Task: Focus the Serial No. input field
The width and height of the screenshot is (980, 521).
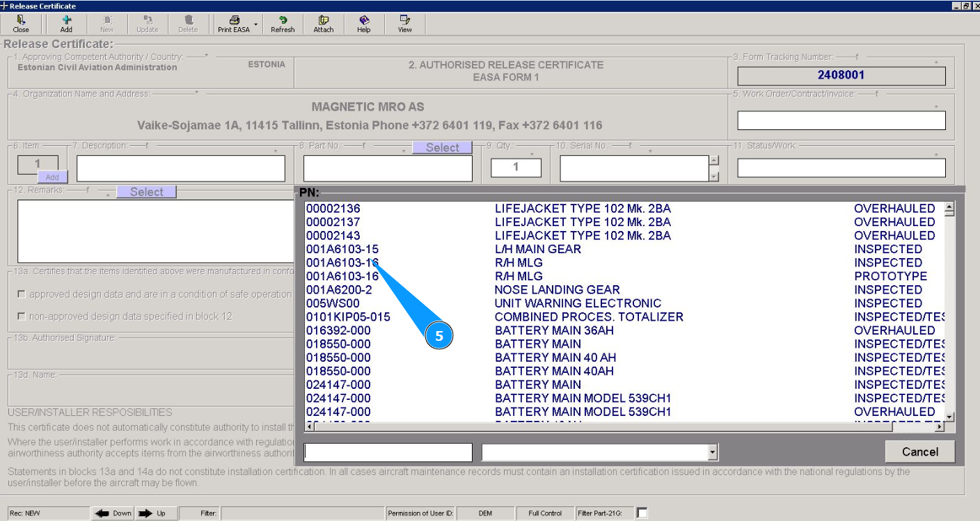Action: tap(634, 168)
